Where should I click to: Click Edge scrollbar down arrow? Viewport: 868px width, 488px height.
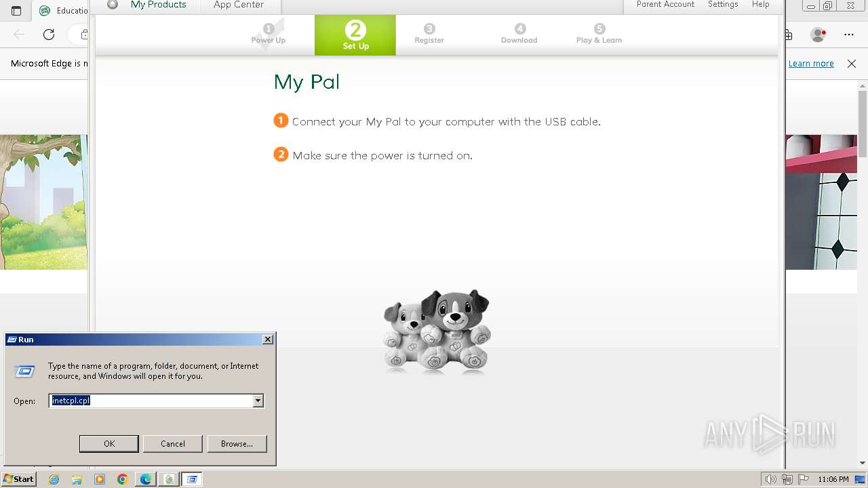(863, 463)
